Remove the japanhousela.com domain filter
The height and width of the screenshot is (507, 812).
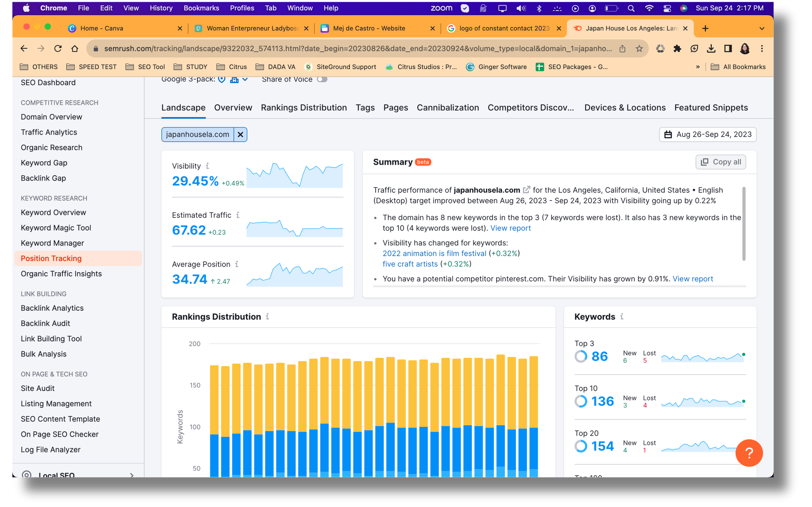coord(240,135)
